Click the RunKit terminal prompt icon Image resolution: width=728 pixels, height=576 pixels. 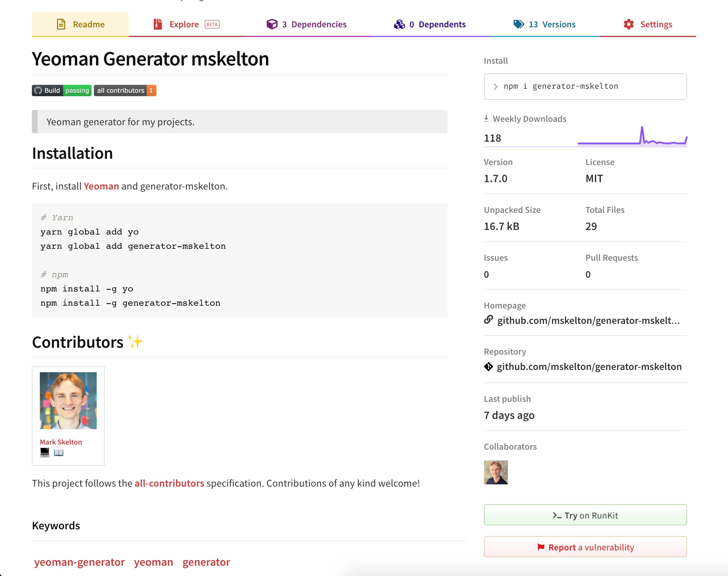pos(557,515)
